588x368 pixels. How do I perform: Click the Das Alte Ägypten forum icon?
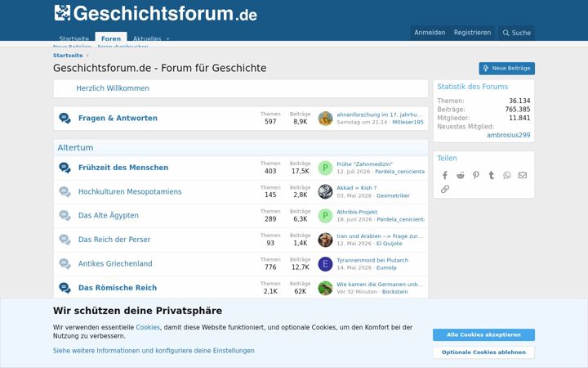(65, 216)
